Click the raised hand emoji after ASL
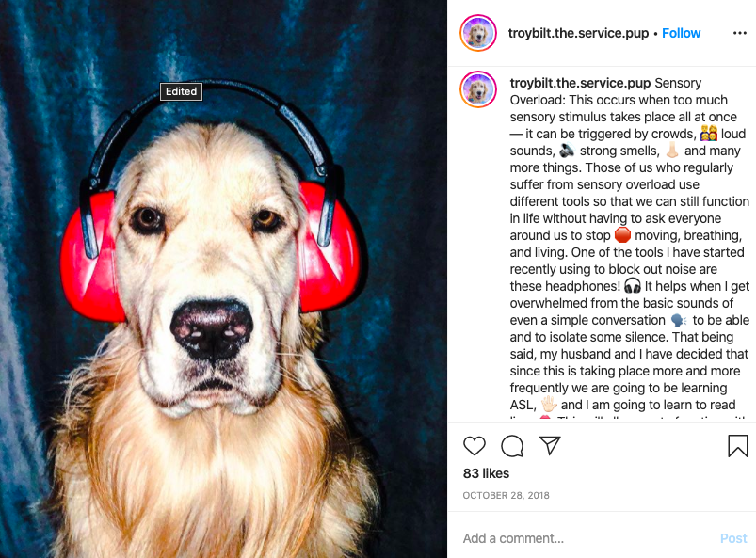Screen dimensions: 756x558 tap(549, 404)
